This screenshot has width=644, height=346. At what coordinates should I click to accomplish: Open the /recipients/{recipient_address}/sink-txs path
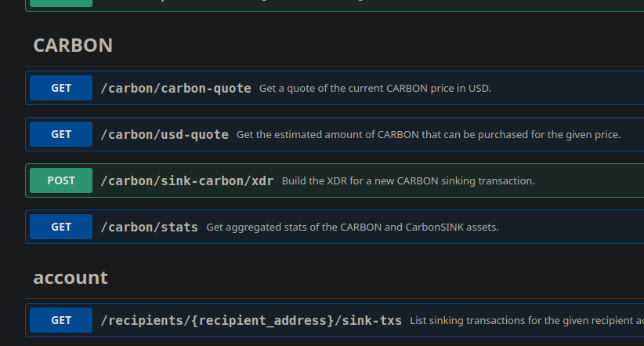[x=251, y=320]
